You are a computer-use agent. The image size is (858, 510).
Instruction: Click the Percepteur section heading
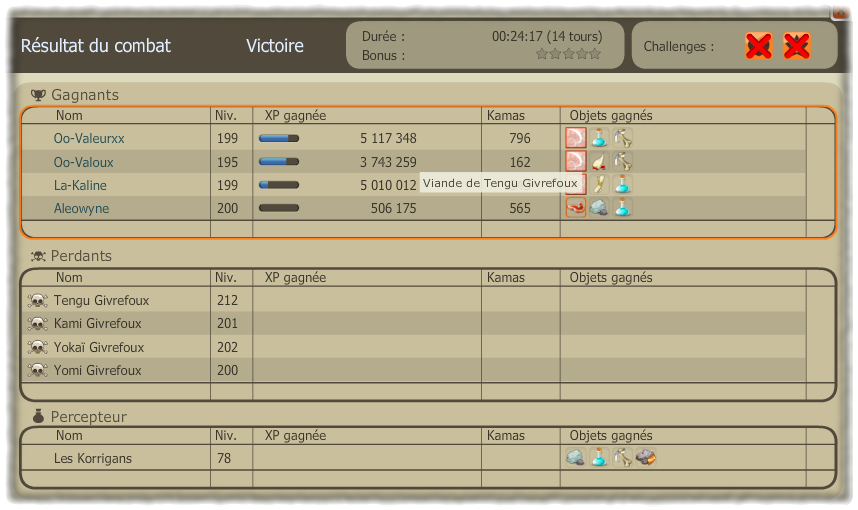(x=89, y=417)
